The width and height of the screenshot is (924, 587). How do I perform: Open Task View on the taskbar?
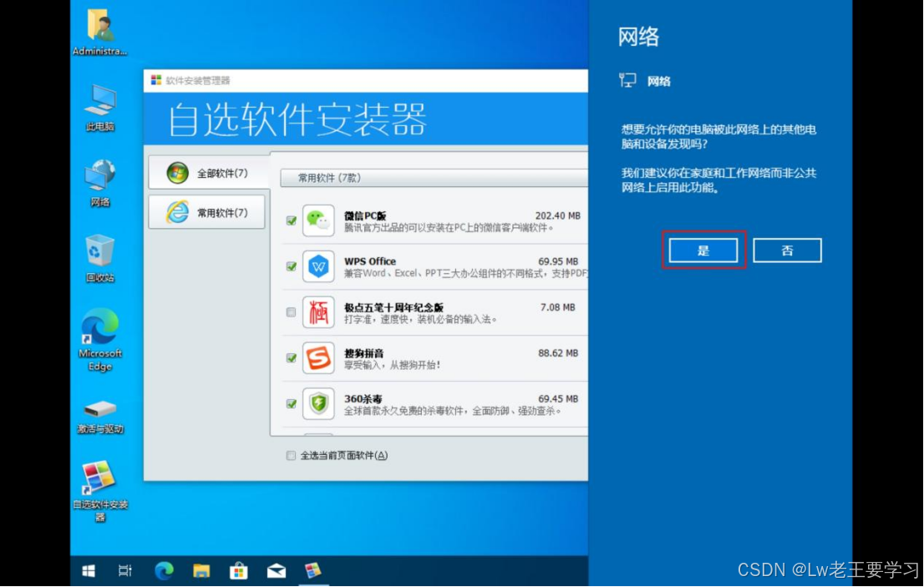pos(125,570)
